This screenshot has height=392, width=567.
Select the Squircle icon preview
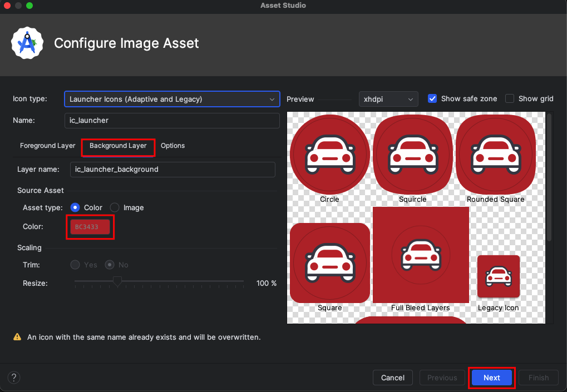point(413,155)
